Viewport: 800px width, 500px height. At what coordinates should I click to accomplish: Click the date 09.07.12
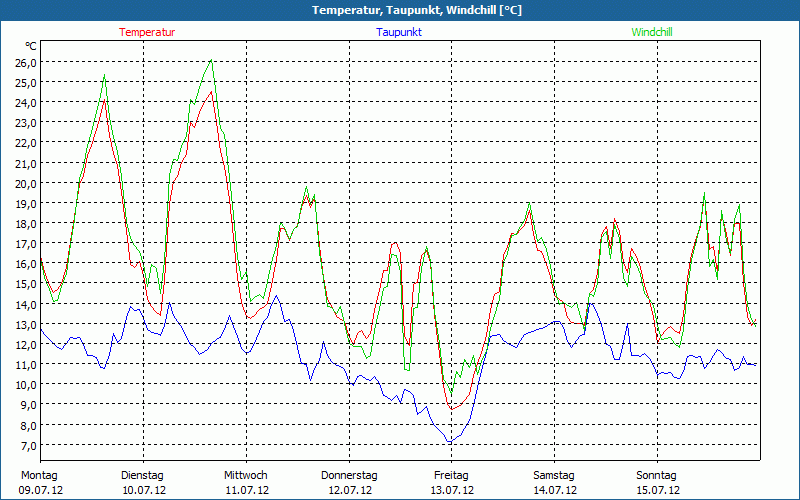(x=41, y=490)
